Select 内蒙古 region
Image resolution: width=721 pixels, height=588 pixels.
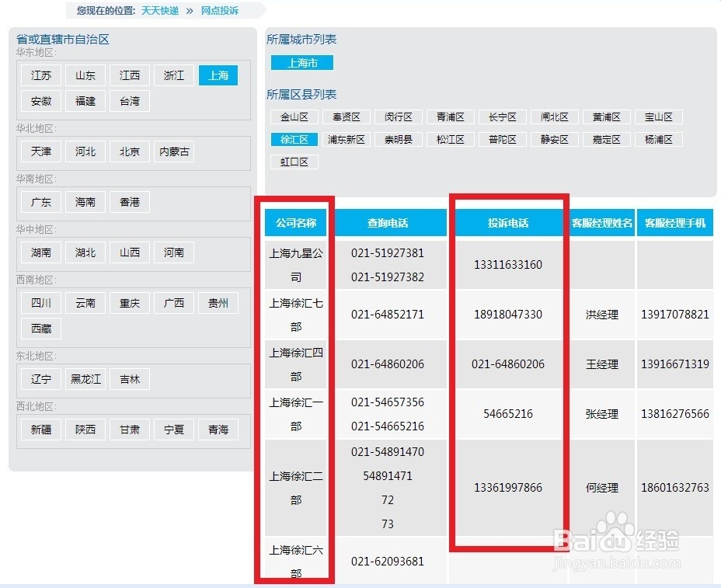tap(174, 151)
